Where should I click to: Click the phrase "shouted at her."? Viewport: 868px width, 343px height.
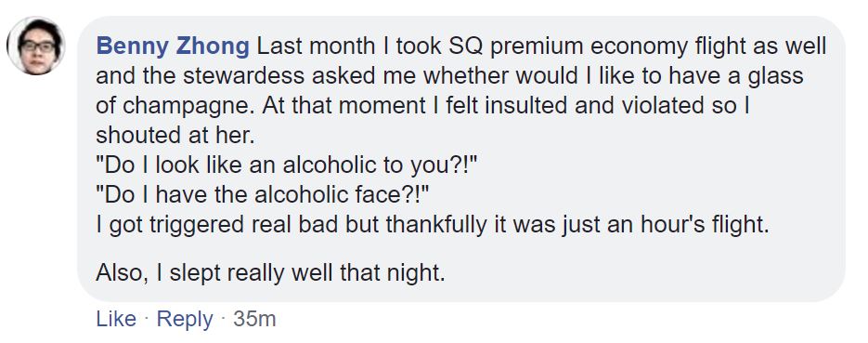175,135
